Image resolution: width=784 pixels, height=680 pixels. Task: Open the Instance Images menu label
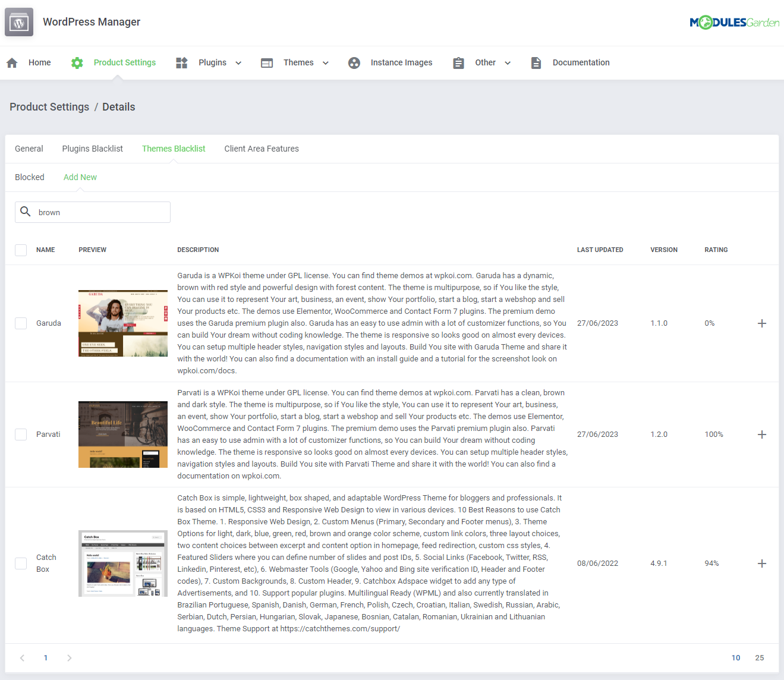(402, 62)
